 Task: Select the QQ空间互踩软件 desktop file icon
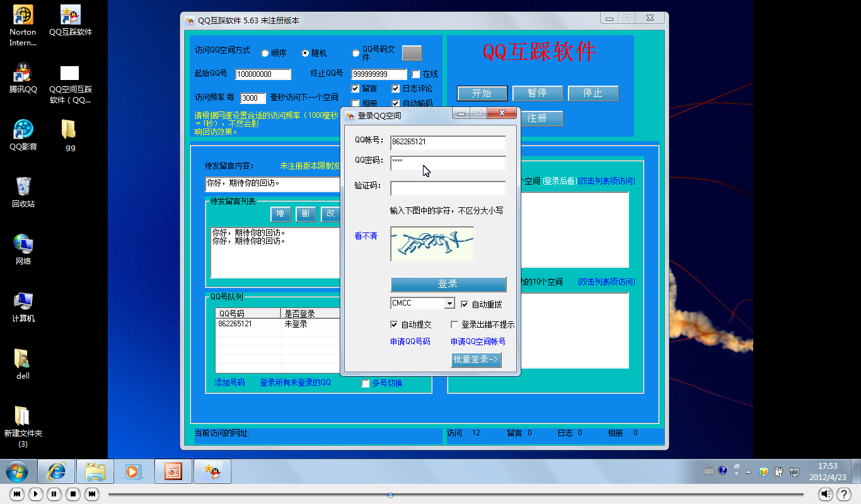(71, 84)
